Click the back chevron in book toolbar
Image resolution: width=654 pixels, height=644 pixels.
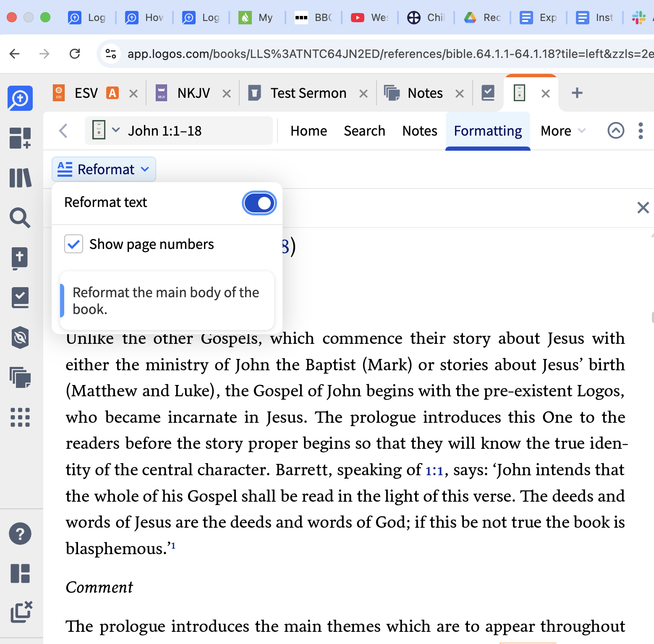tap(63, 131)
